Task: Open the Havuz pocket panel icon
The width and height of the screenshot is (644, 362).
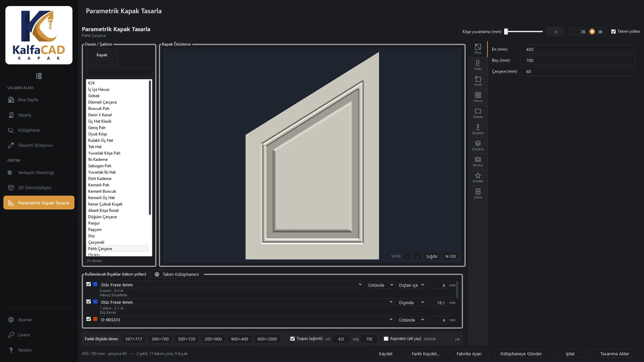Action: 478,97
